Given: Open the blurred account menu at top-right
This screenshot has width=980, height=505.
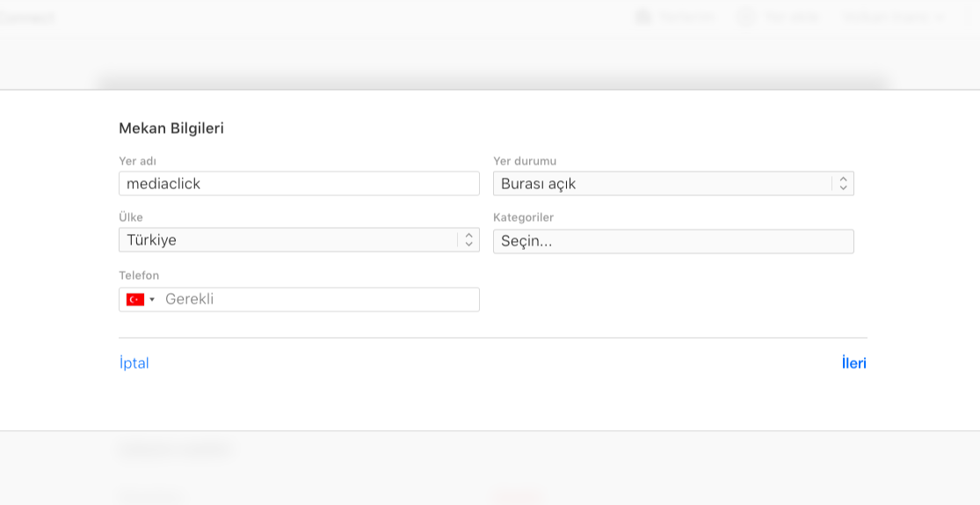Looking at the screenshot, I should tap(892, 17).
